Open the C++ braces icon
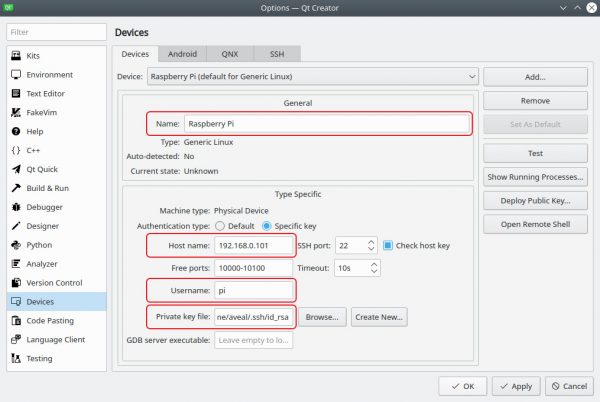Screen dimensions: 600x402 16,150
